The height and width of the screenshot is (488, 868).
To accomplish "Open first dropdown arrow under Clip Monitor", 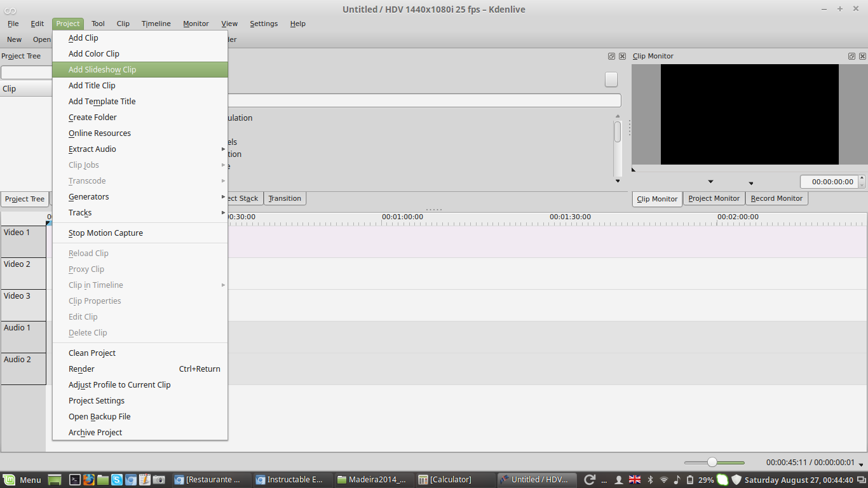I will 710,182.
